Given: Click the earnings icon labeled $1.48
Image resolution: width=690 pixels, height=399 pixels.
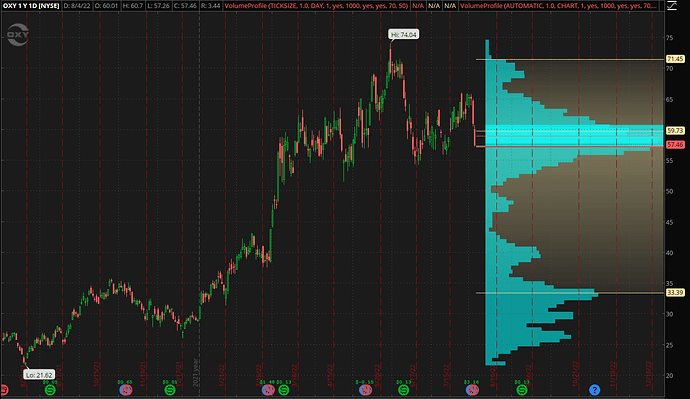Looking at the screenshot, I should [268, 390].
